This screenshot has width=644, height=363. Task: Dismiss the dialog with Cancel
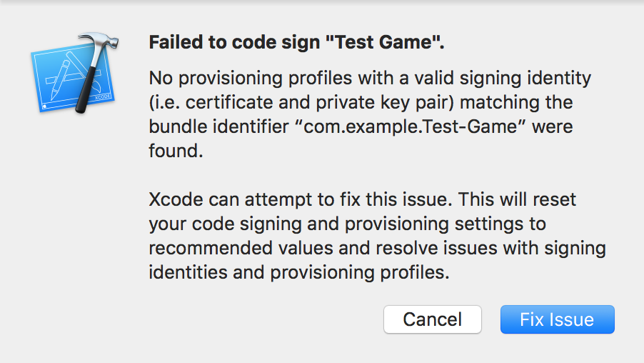[433, 319]
